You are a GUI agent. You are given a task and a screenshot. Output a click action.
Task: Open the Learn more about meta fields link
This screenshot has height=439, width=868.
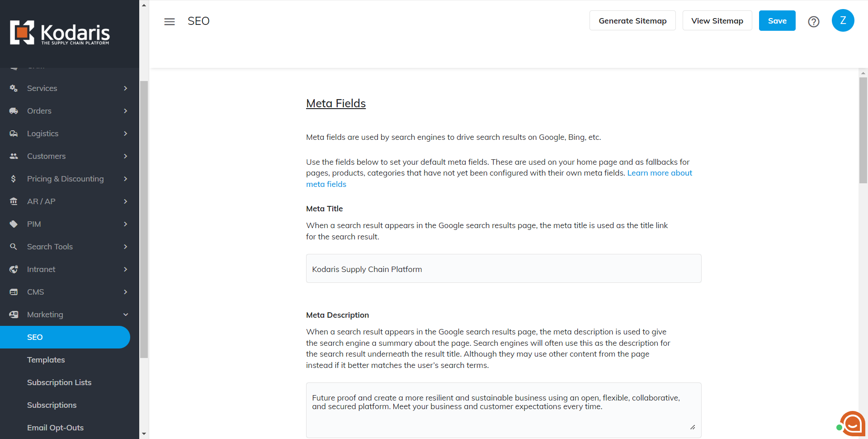tap(660, 173)
